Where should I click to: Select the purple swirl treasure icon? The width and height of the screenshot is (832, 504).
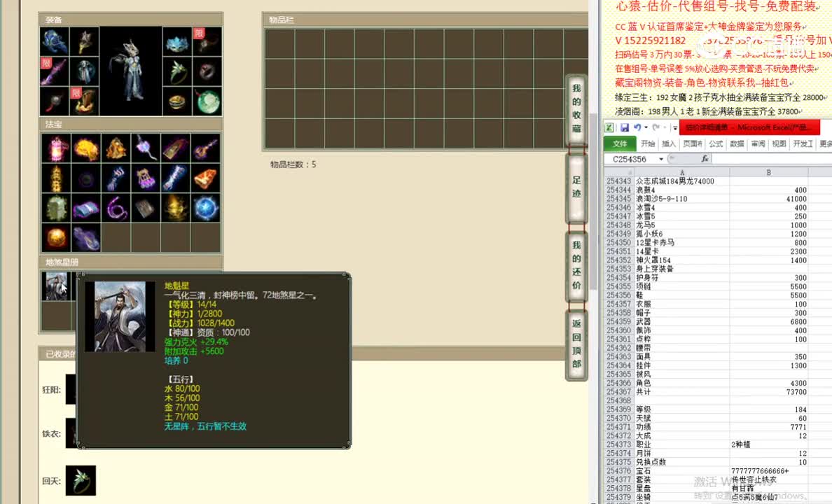[86, 238]
